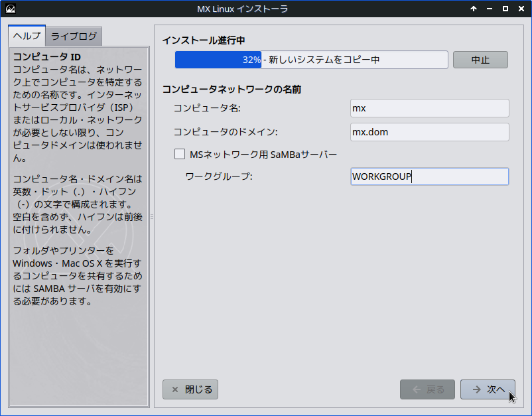
Task: Close the installer window with the X icon
Action: pyautogui.click(x=521, y=9)
